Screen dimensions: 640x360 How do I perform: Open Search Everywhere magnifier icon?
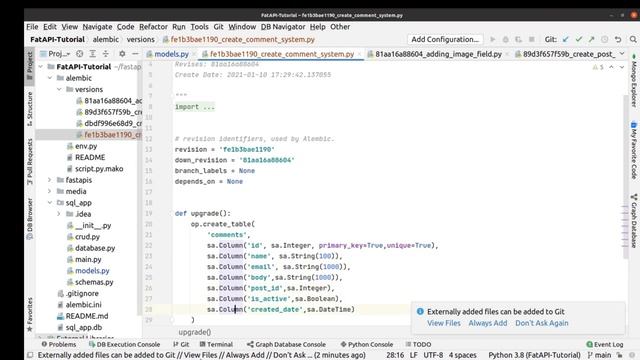pos(633,40)
